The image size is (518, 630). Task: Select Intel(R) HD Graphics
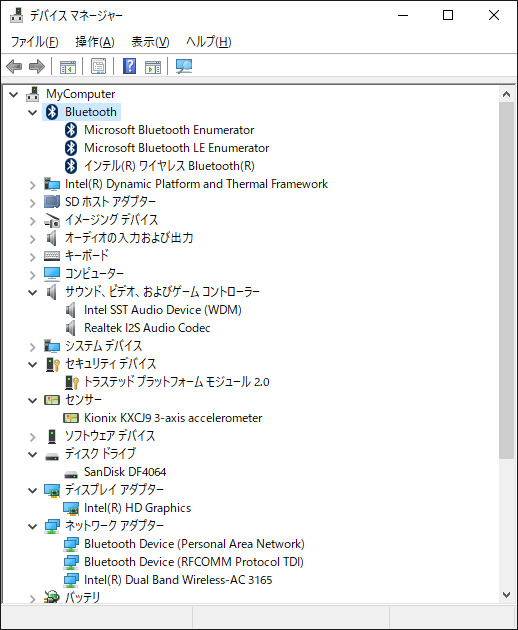(137, 508)
